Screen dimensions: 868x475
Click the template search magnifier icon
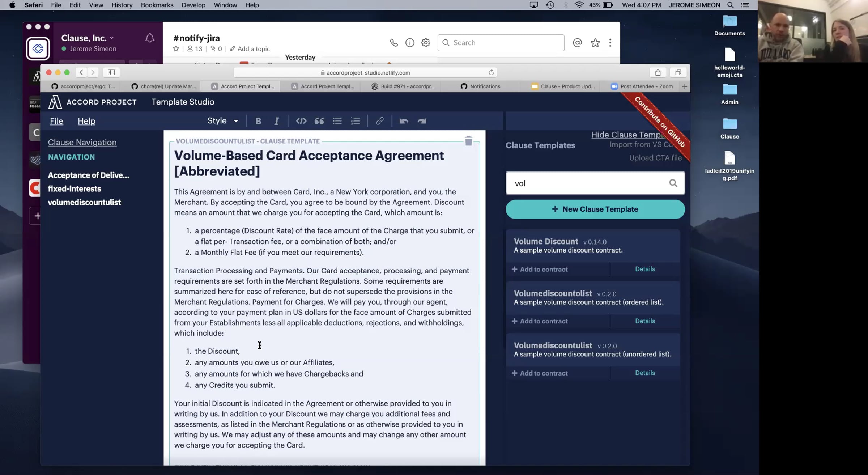coord(673,183)
